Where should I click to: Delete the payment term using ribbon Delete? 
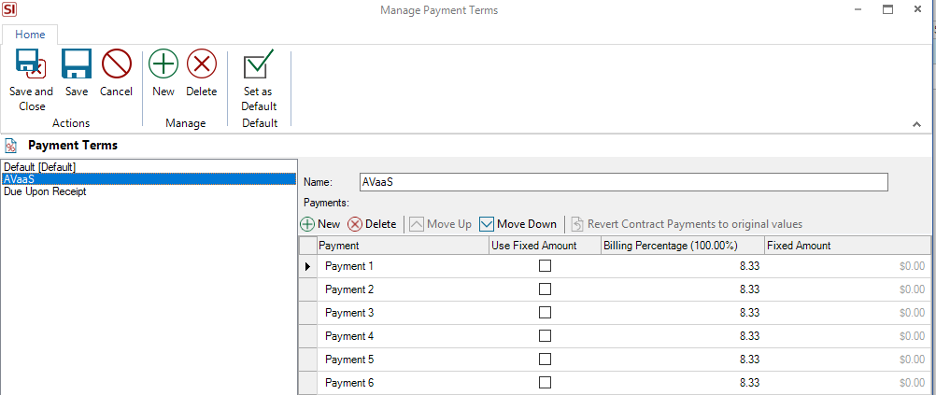tap(202, 64)
